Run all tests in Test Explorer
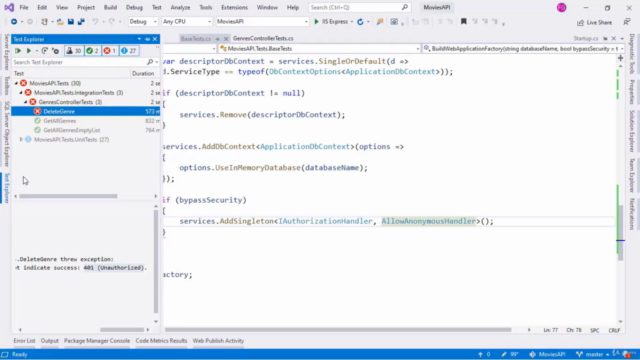The height and width of the screenshot is (360, 640). (18, 51)
